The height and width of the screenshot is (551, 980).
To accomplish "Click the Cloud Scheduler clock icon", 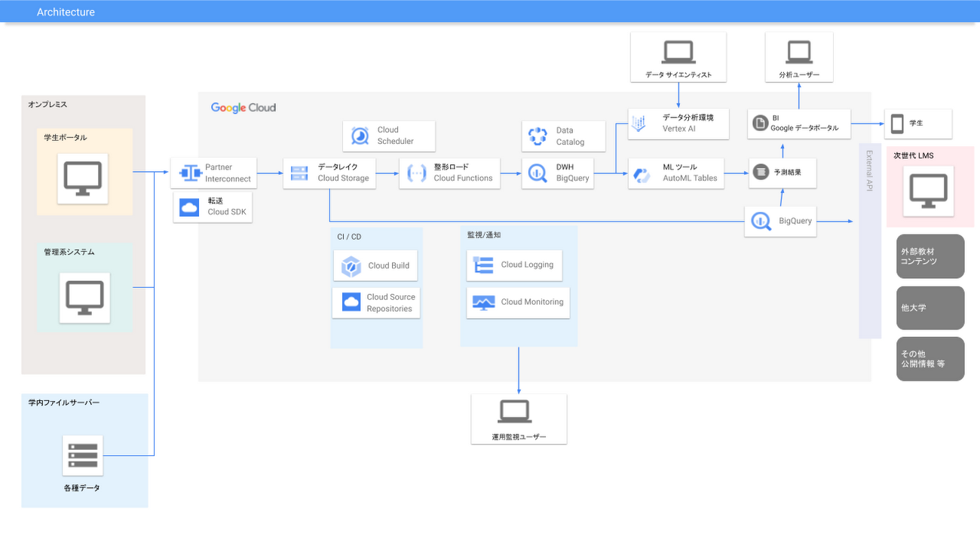I will pos(360,136).
